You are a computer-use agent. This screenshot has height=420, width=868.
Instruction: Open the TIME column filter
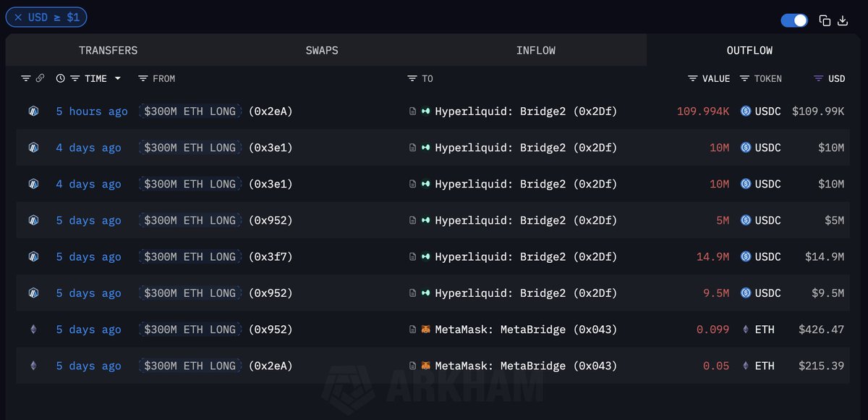coord(75,78)
